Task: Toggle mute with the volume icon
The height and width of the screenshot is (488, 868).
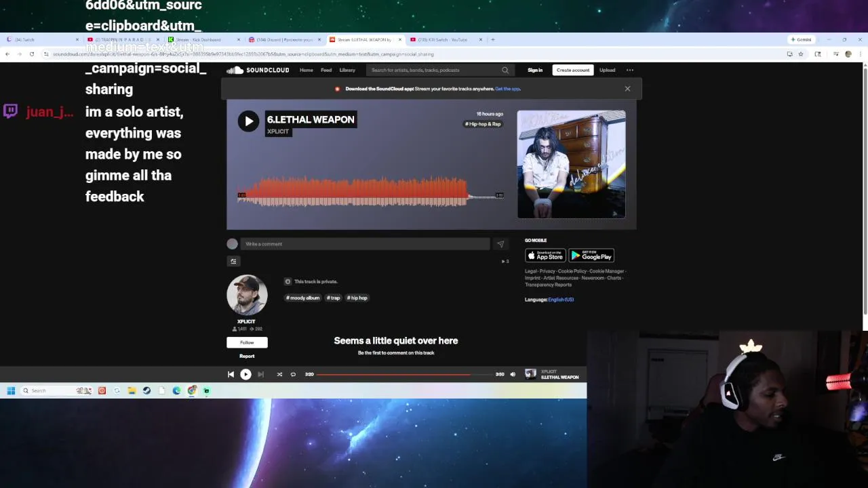Action: click(513, 374)
